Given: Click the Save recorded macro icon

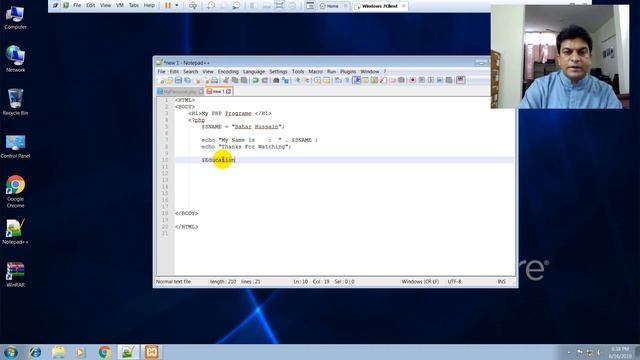Looking at the screenshot, I should 449,80.
